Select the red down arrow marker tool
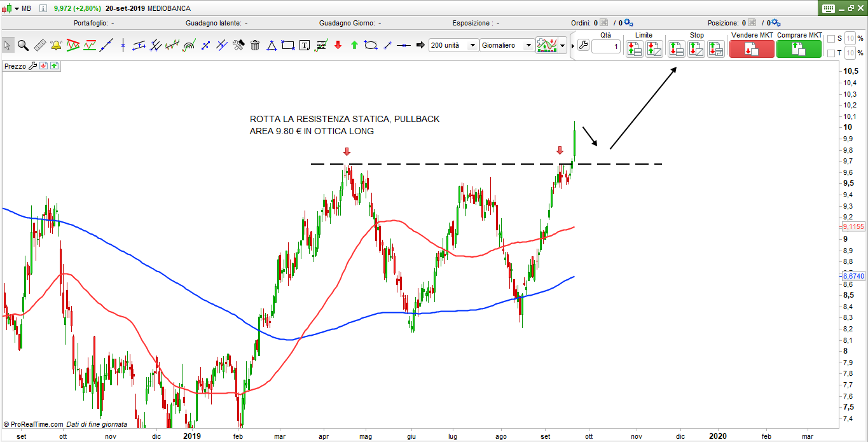 pyautogui.click(x=338, y=45)
